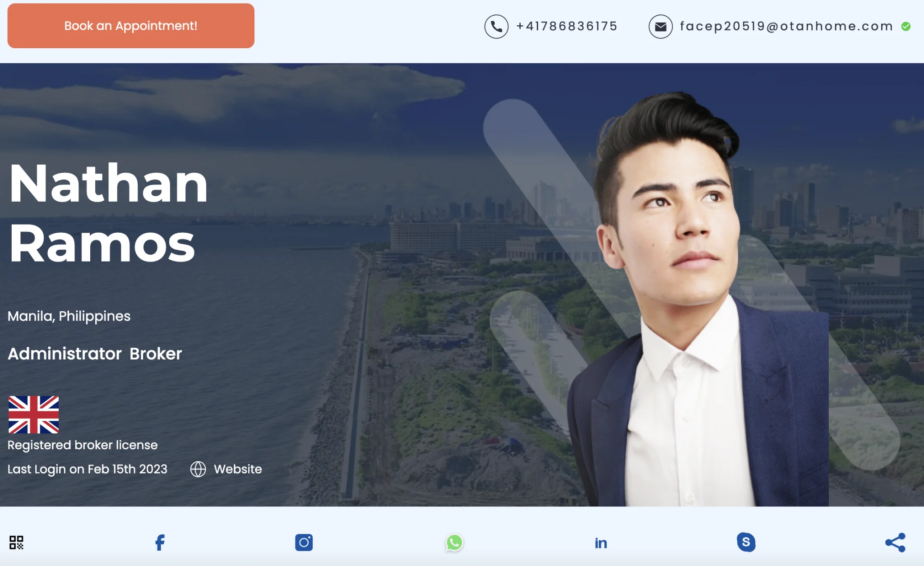The height and width of the screenshot is (566, 924).
Task: Open the facep20519@otanhome.com email link
Action: coord(786,26)
